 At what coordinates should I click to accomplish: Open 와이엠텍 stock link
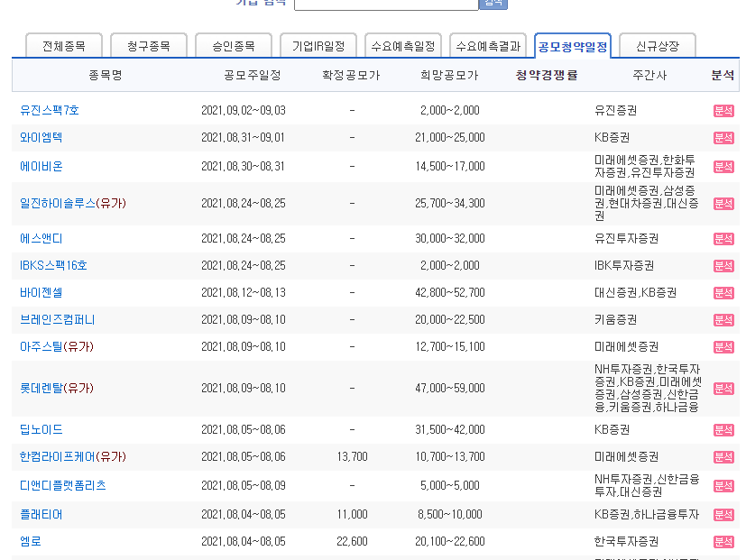[41, 137]
